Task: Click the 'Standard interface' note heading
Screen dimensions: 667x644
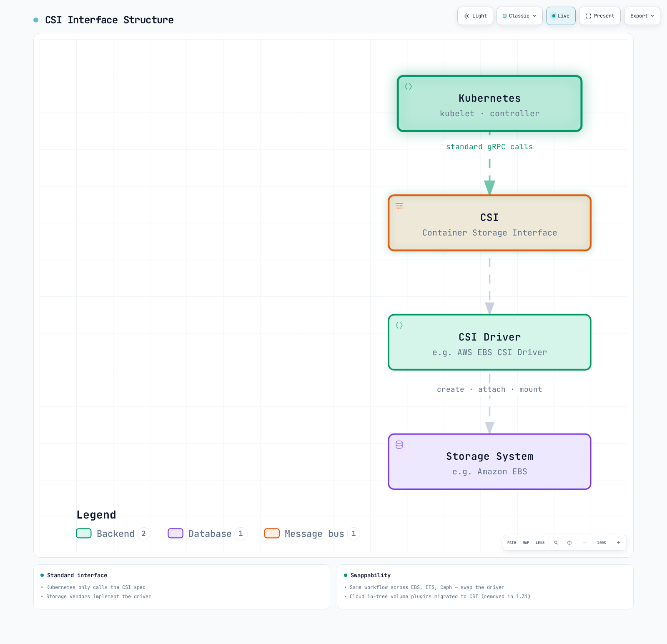Action: coord(77,575)
